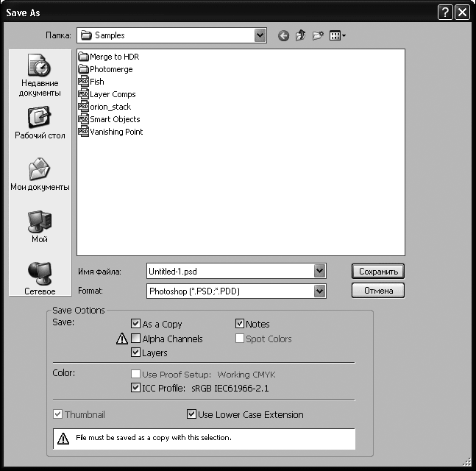The image size is (476, 471).
Task: Click the 'File must be saved as a copy' message
Action: (x=154, y=438)
